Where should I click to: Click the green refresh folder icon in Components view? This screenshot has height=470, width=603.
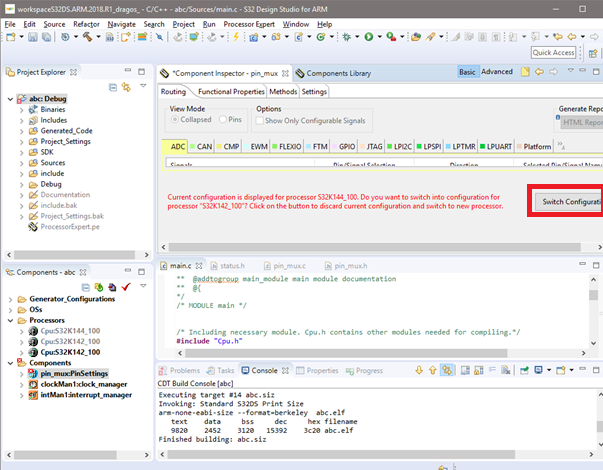pyautogui.click(x=99, y=287)
